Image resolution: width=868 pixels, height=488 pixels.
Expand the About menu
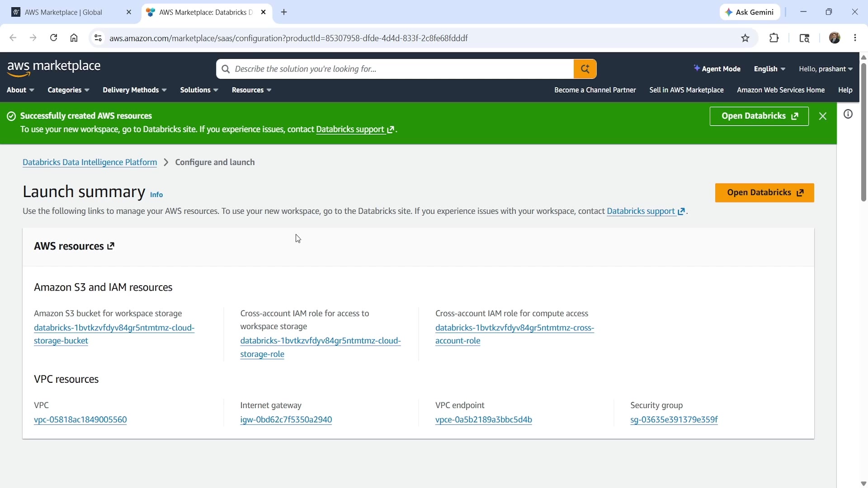20,90
